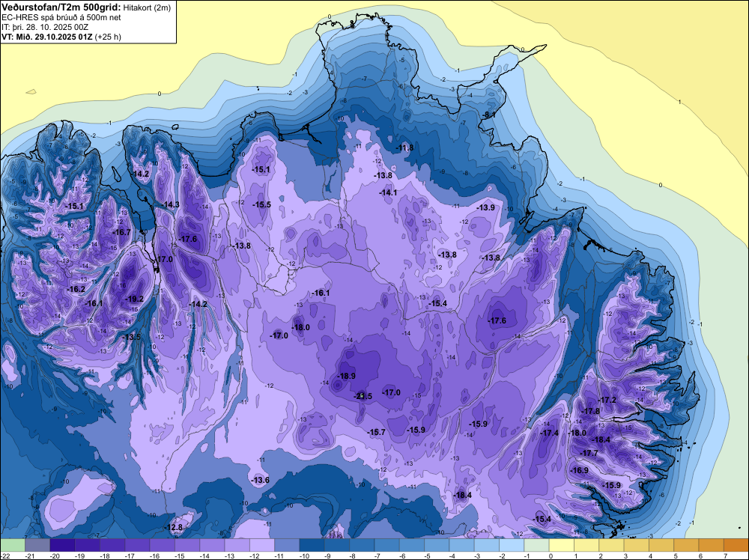Click the -17.2 temperature label
The image size is (749, 560).
[607, 400]
